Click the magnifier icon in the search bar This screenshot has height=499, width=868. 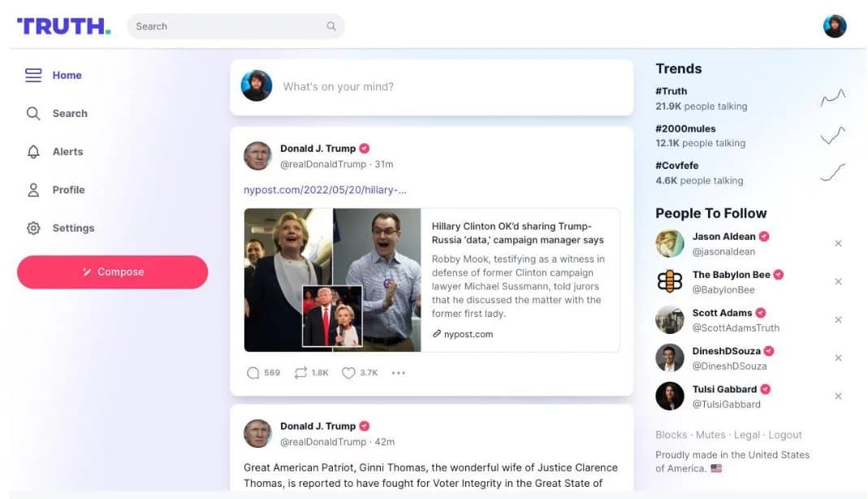(331, 26)
